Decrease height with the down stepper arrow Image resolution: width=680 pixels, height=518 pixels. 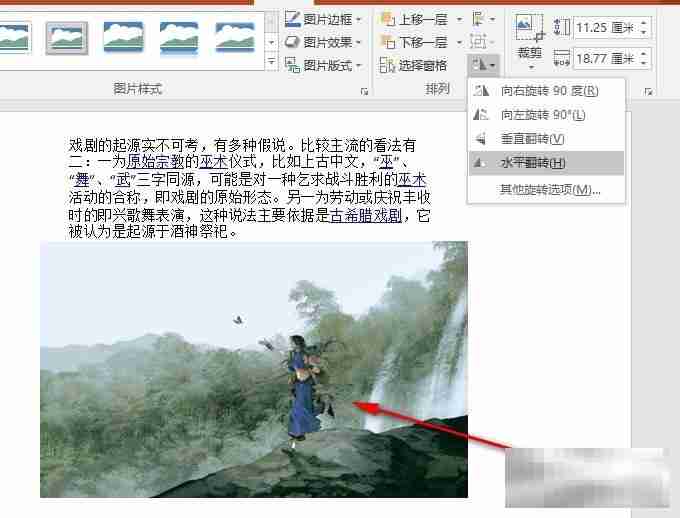pyautogui.click(x=644, y=33)
